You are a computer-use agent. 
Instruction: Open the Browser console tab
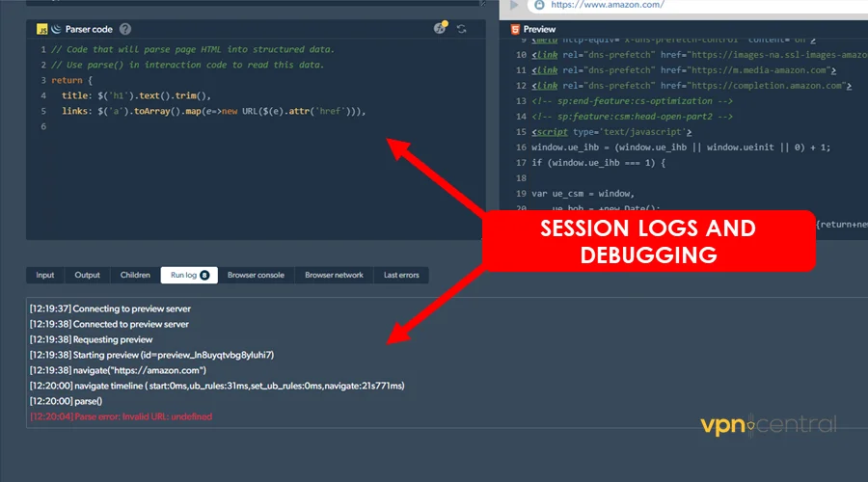pyautogui.click(x=256, y=275)
